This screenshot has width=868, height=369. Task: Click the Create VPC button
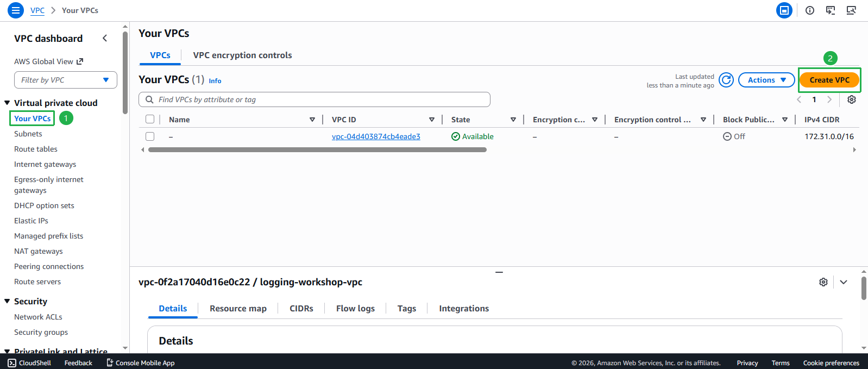(829, 80)
